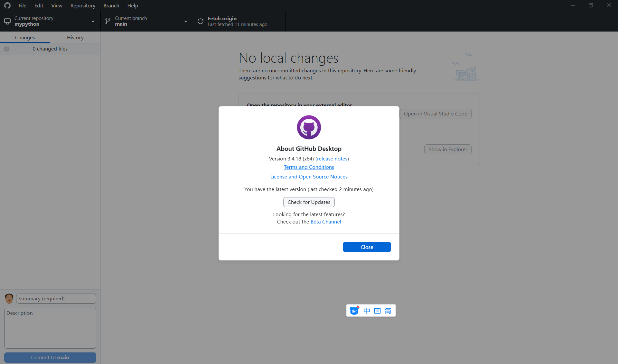Expand the Current repository dropdown arrow
618x364 pixels.
[x=93, y=22]
